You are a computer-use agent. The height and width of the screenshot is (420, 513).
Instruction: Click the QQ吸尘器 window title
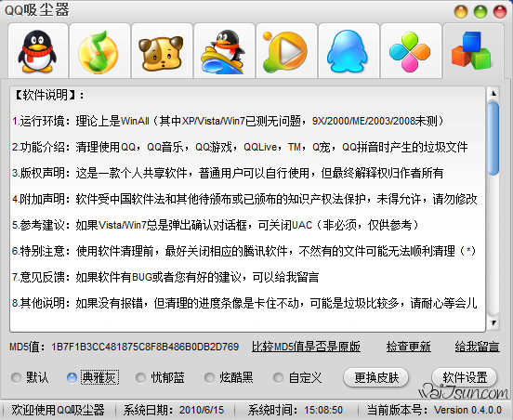pos(37,10)
